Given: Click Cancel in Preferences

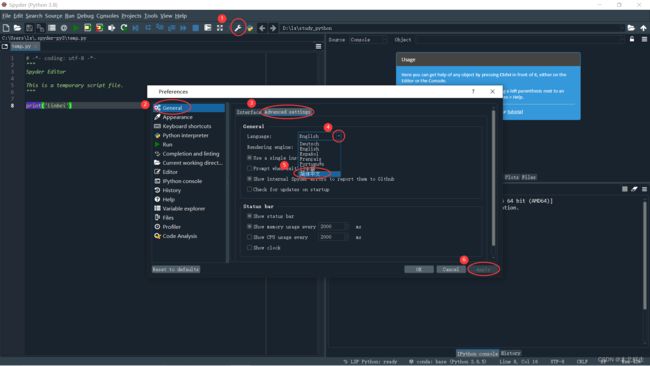Looking at the screenshot, I should coord(451,269).
